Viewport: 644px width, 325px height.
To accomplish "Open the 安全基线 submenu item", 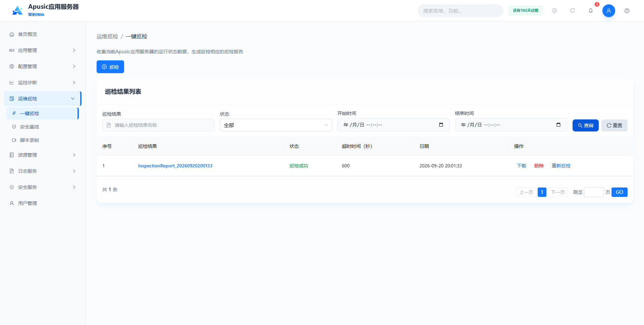I will [x=43, y=127].
